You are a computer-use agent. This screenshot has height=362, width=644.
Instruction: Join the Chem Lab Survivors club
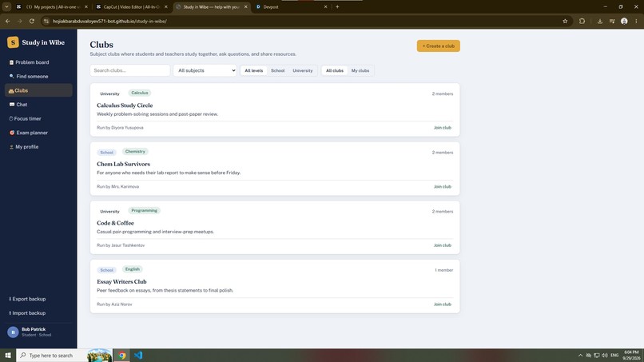click(x=443, y=186)
